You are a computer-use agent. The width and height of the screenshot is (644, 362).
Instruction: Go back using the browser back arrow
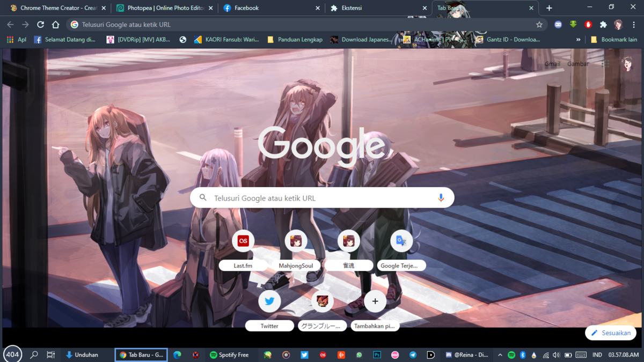[x=10, y=25]
